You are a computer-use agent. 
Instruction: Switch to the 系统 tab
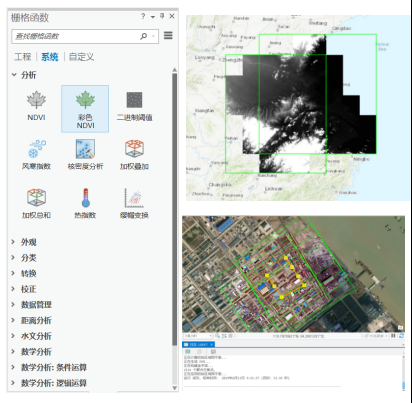[50, 57]
